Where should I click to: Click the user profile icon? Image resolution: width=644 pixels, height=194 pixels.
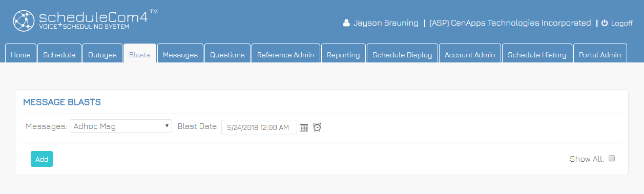coord(346,23)
